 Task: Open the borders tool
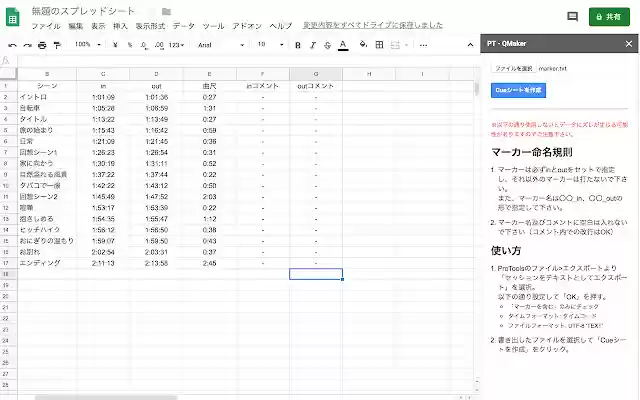click(x=379, y=45)
